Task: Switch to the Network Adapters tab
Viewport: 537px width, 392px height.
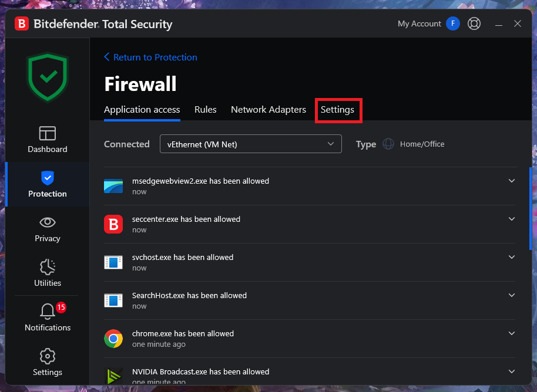Action: (x=268, y=110)
